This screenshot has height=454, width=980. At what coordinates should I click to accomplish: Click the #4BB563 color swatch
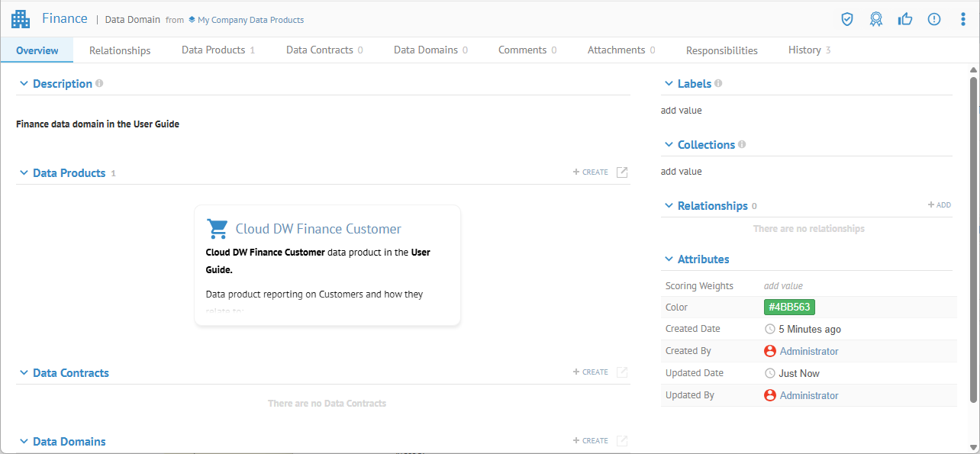(789, 307)
